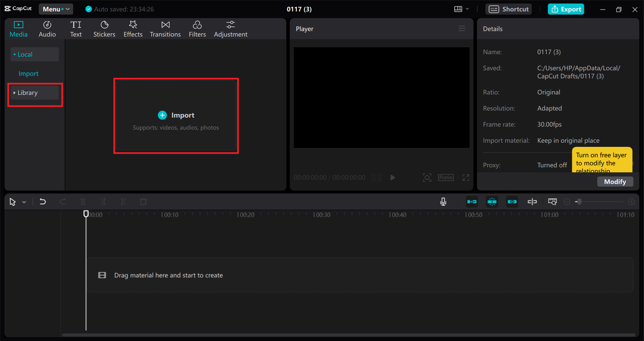The image size is (644, 341).
Task: Select Import in the Local sidebar
Action: [29, 73]
